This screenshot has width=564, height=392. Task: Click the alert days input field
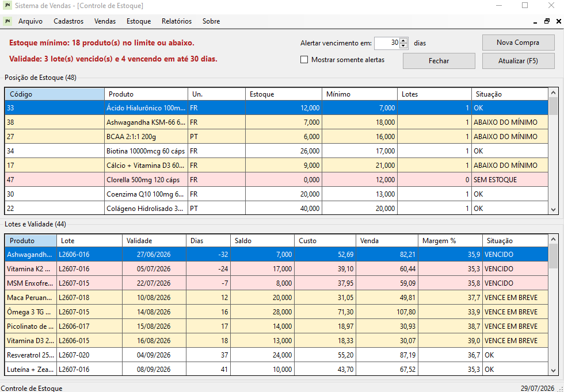click(387, 43)
